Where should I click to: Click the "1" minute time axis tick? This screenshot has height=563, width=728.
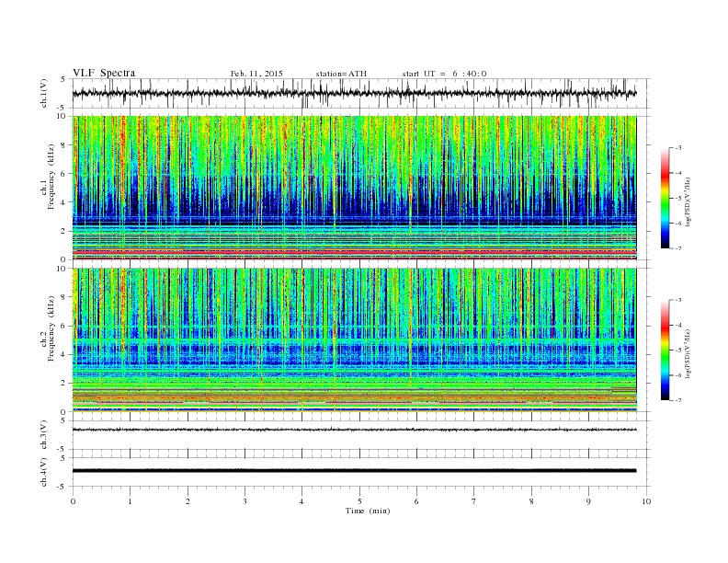pyautogui.click(x=130, y=501)
